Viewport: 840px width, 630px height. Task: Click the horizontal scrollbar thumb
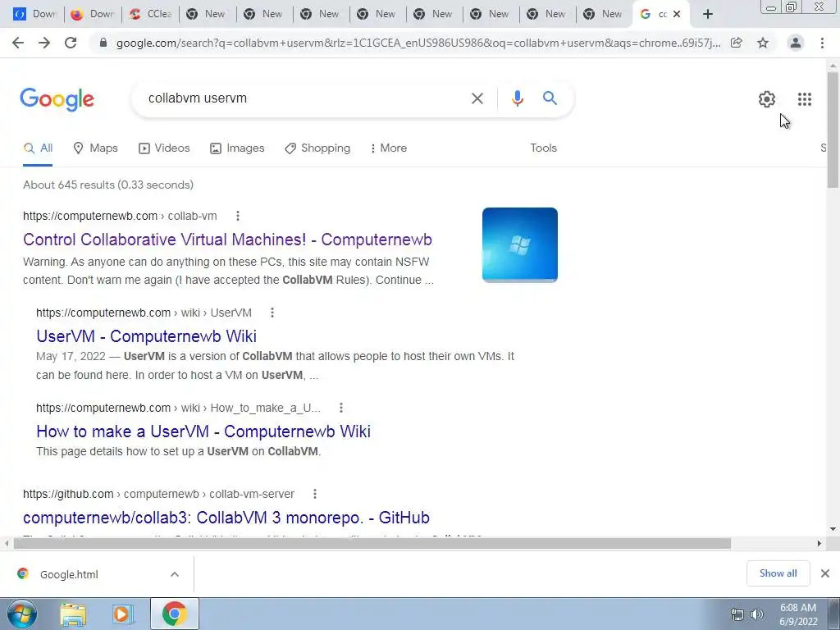[x=372, y=544]
